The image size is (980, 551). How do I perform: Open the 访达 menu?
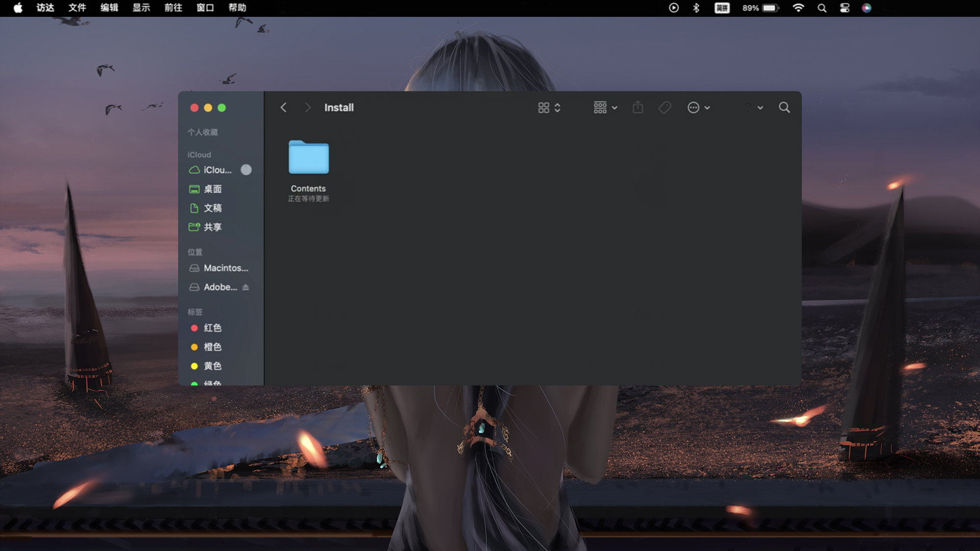click(x=45, y=8)
